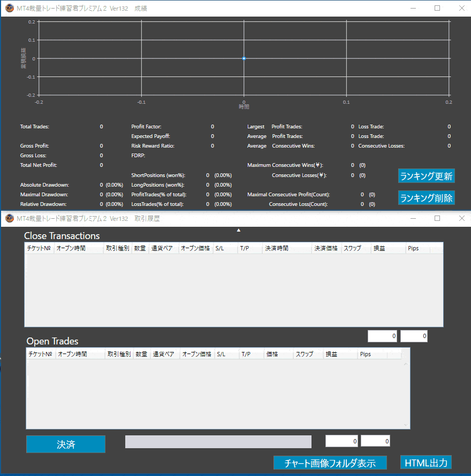Click the app icon in the 成績 title bar
The image size is (471, 476).
pos(9,8)
